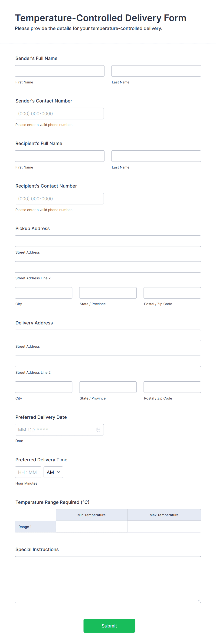The image size is (216, 644).
Task: Click the HH : MM time input
Action: (x=28, y=472)
